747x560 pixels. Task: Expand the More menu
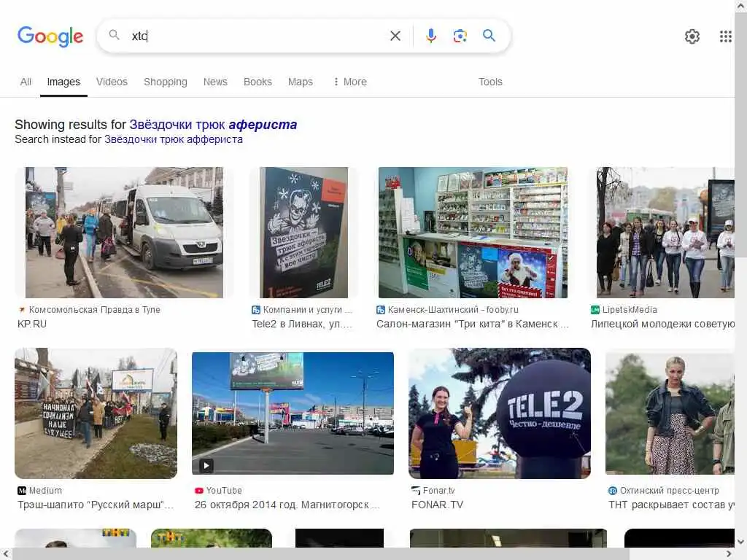[x=350, y=82]
